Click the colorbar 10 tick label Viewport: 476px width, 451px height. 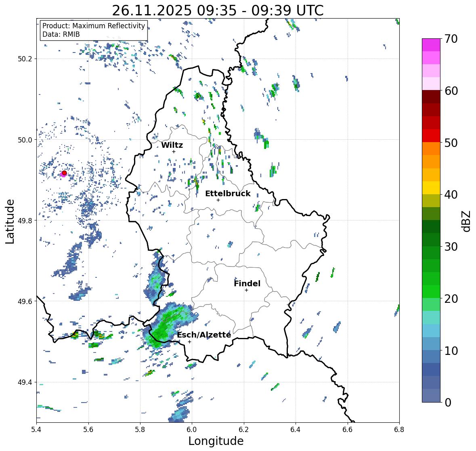pos(451,350)
